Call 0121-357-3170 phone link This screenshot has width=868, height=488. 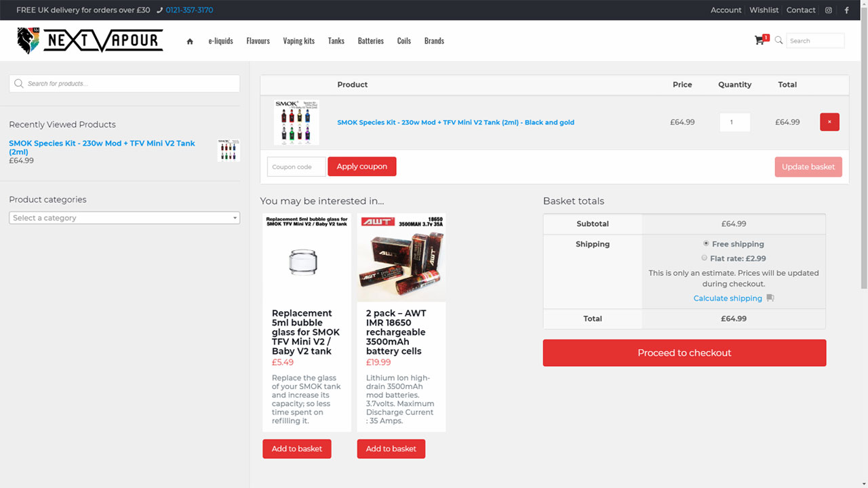tap(189, 10)
